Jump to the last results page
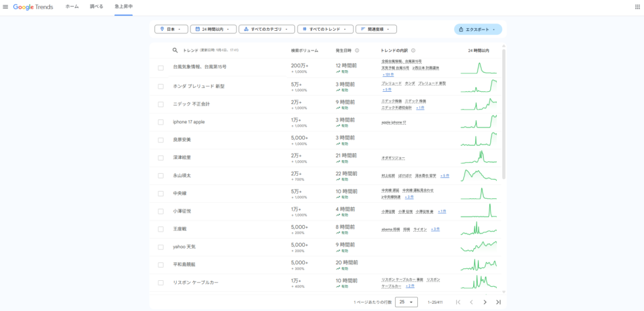Viewport: 644px width, 311px height. pyautogui.click(x=498, y=302)
